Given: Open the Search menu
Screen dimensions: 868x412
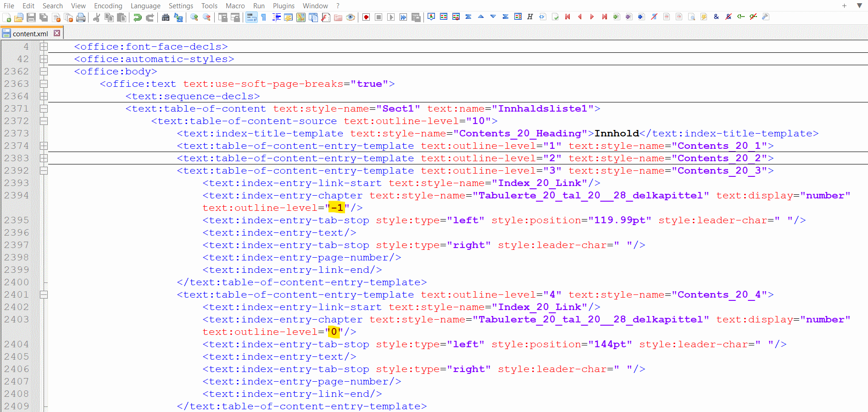Looking at the screenshot, I should pos(52,6).
